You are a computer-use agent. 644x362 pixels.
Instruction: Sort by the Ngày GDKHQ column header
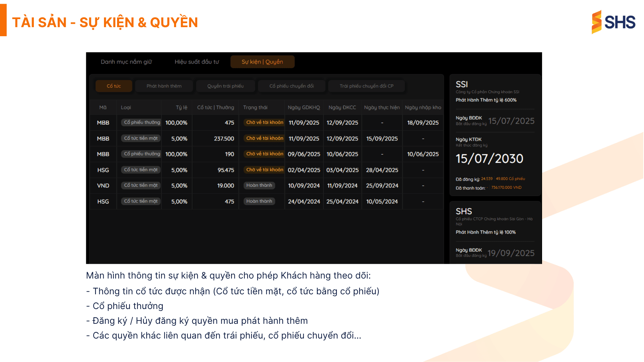(x=304, y=108)
